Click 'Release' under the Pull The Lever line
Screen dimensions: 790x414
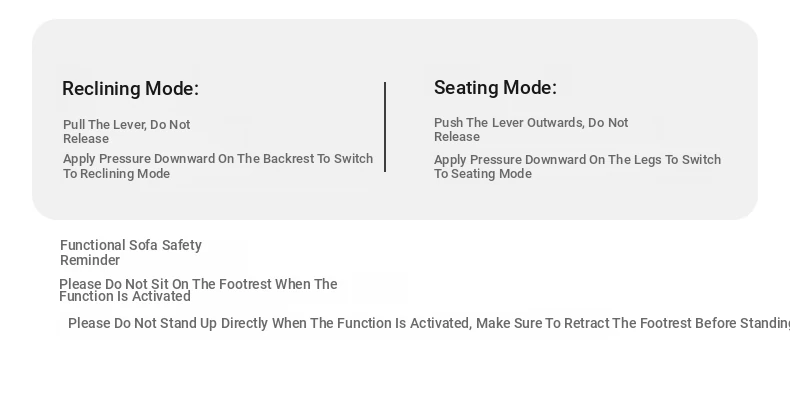(86, 139)
